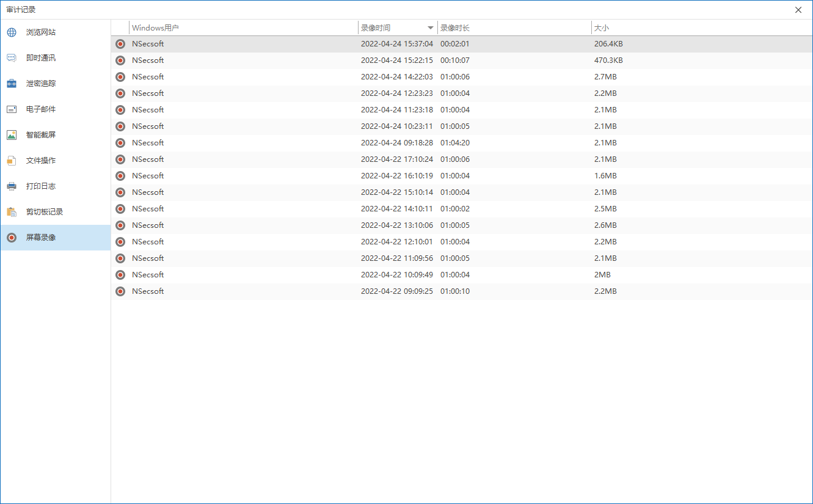Select recording time 2022-04-24 15:22:15
The width and height of the screenshot is (813, 504).
[x=397, y=60]
